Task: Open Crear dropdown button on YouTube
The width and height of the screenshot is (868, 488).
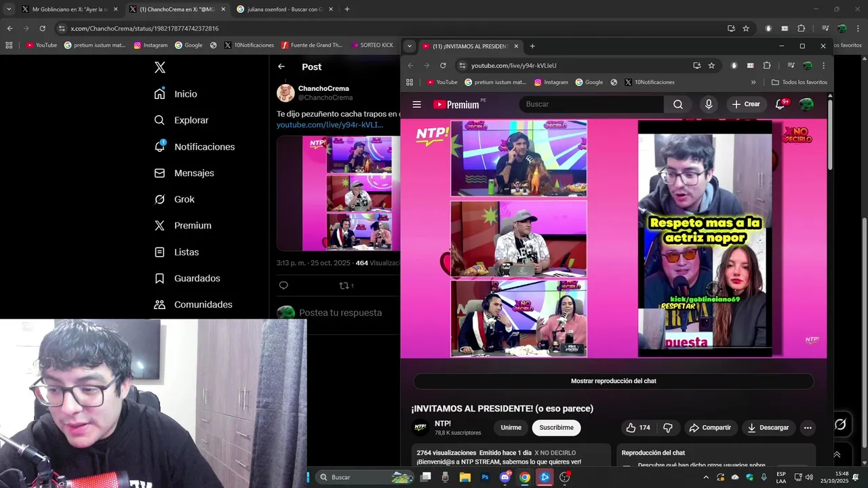Action: (x=746, y=104)
